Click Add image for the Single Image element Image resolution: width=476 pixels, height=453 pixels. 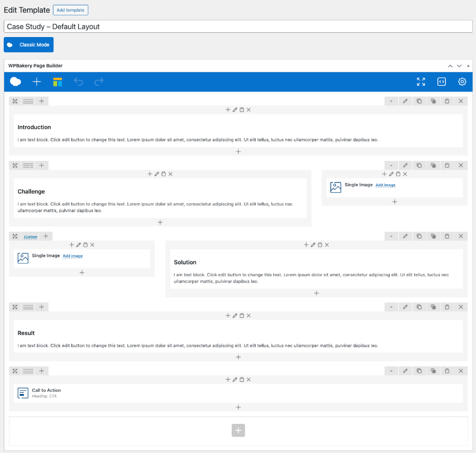385,185
